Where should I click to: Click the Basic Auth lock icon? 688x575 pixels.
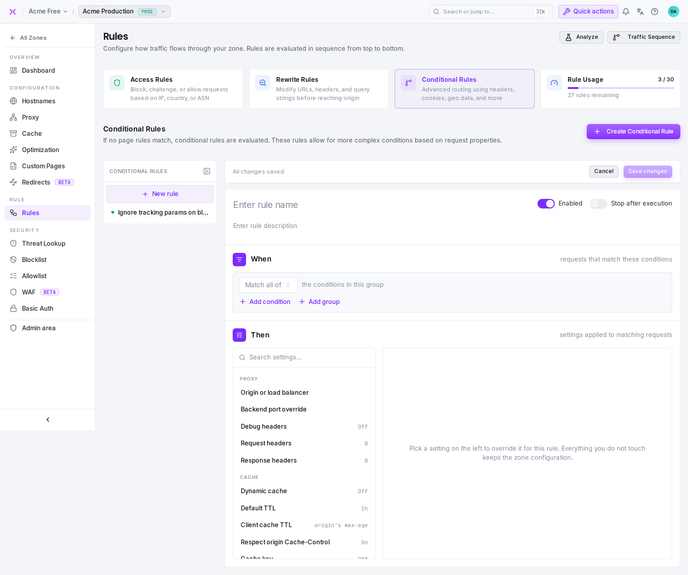14,309
